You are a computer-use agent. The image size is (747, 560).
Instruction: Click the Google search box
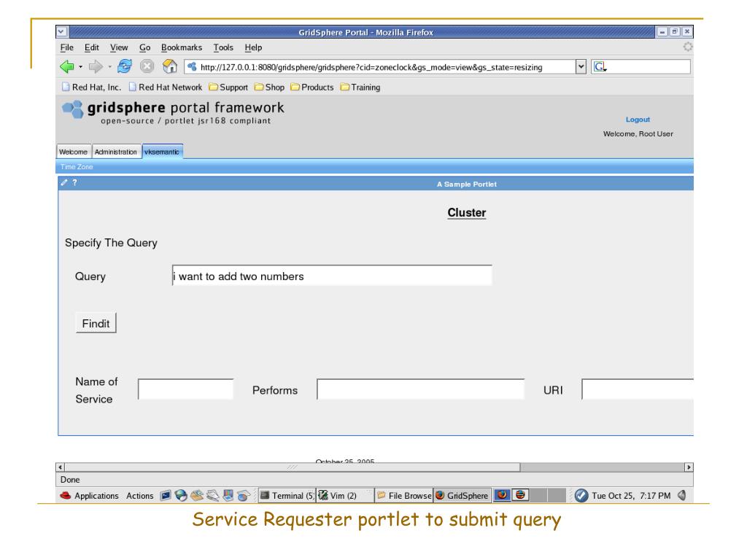point(641,66)
